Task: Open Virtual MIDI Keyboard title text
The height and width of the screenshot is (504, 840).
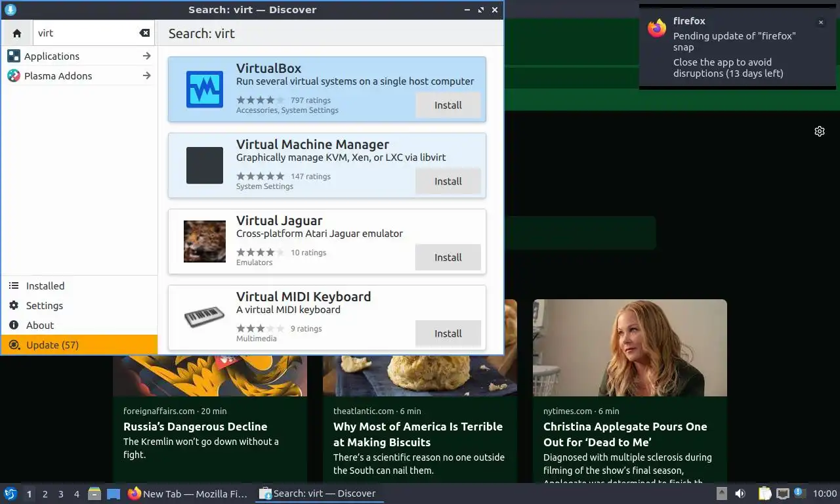Action: (303, 297)
